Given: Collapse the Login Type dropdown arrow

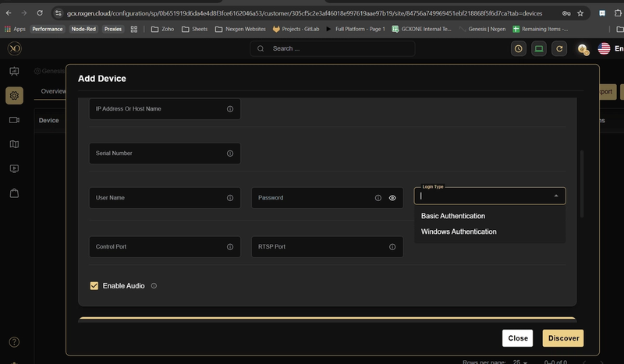Looking at the screenshot, I should [556, 196].
